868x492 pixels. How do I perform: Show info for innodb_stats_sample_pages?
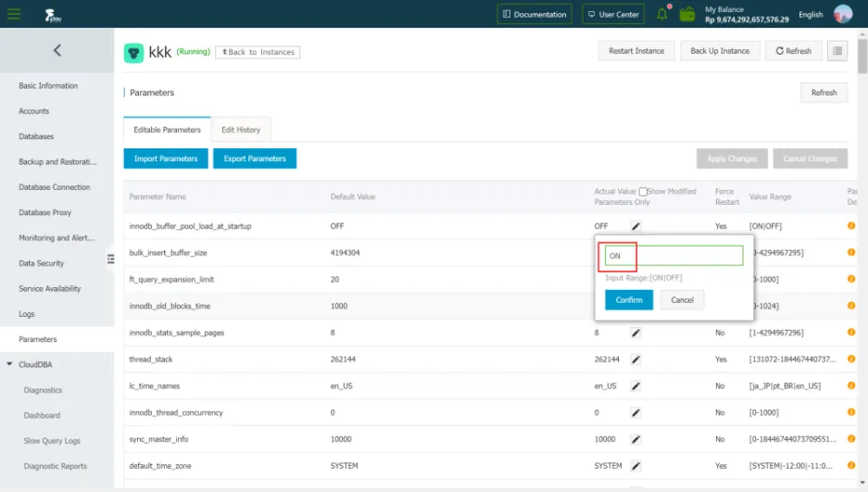click(x=850, y=332)
